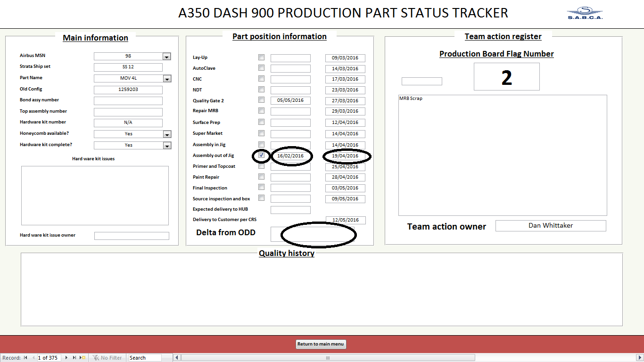Click the Hard ware kit issues text box
Image resolution: width=644 pixels, height=362 pixels.
[95, 196]
